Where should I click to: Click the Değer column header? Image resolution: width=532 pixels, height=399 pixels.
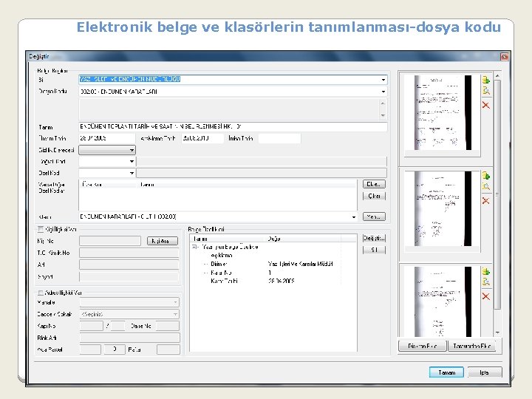coord(303,239)
